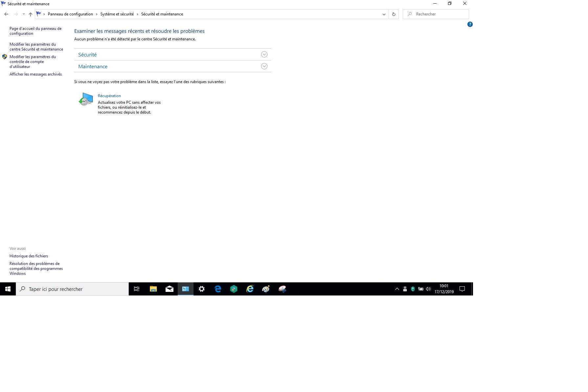The height and width of the screenshot is (392, 588).
Task: Go back with the Back arrow
Action: click(x=6, y=14)
